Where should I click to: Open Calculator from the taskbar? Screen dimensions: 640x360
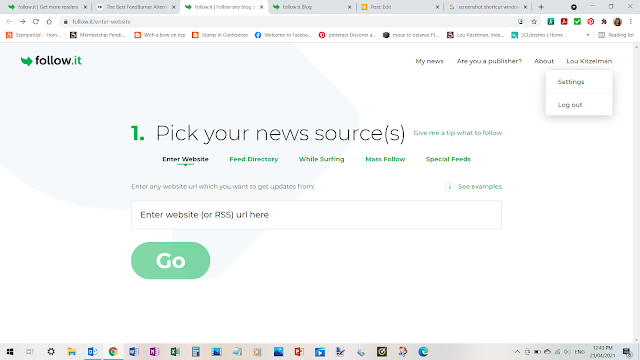tap(196, 351)
